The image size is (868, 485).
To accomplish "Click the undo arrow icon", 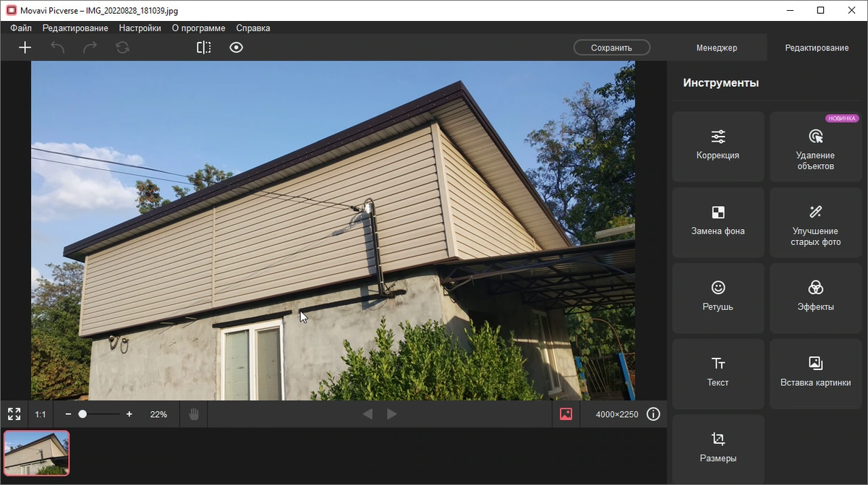I will 57,48.
